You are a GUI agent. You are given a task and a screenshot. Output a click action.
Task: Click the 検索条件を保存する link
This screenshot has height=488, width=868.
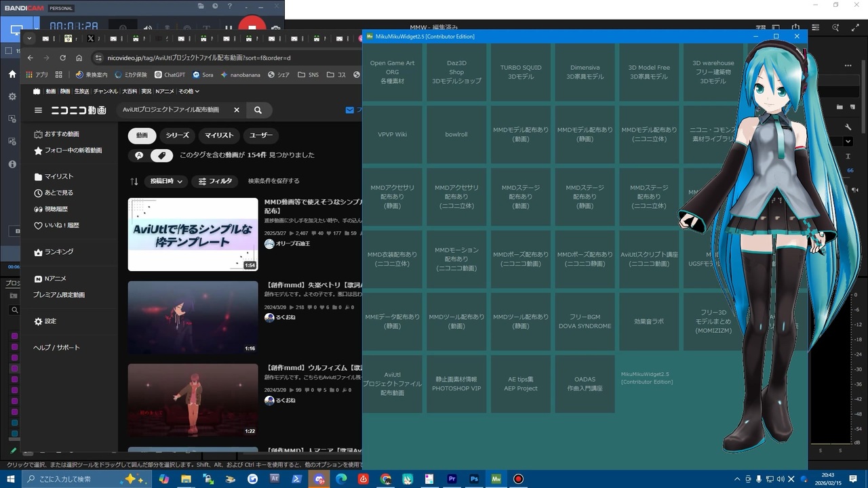[274, 181]
